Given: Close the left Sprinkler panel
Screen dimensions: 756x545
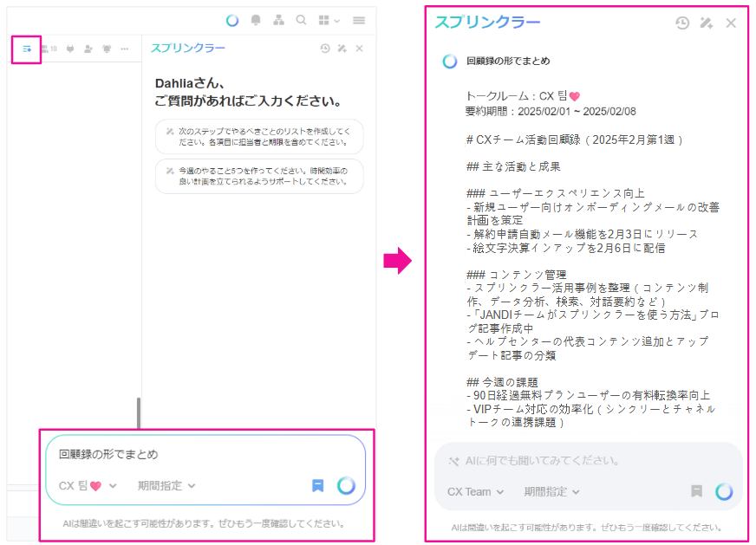Looking at the screenshot, I should [x=359, y=49].
